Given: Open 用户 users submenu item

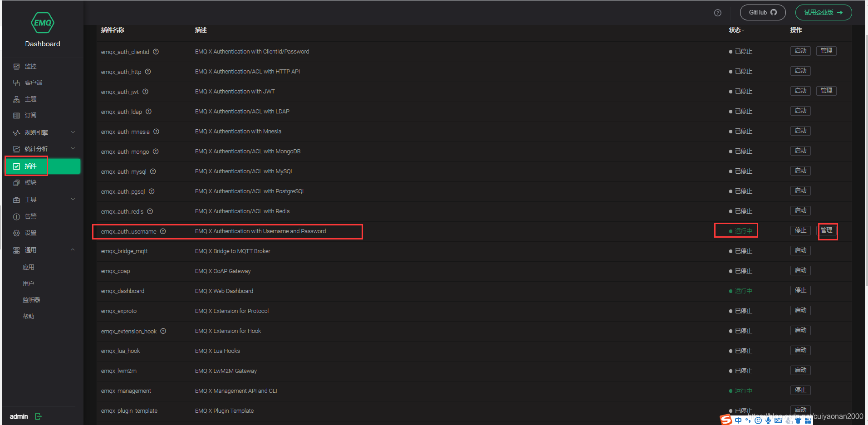Looking at the screenshot, I should click(29, 283).
